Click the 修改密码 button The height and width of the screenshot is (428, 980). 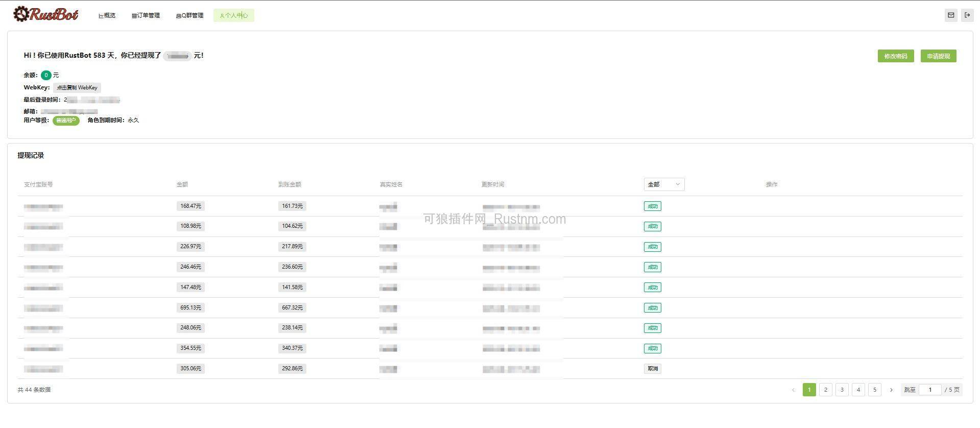pos(896,56)
